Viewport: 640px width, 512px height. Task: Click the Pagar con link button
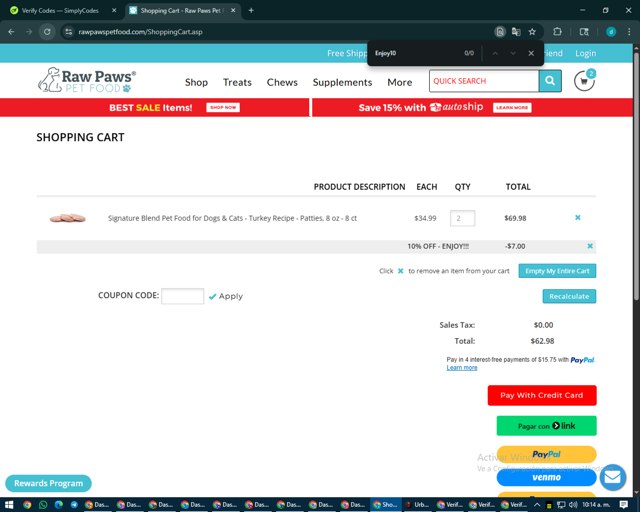click(x=546, y=426)
